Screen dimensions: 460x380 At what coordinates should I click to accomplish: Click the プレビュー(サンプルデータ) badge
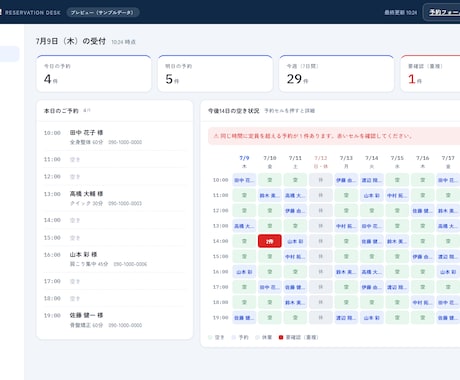(103, 12)
